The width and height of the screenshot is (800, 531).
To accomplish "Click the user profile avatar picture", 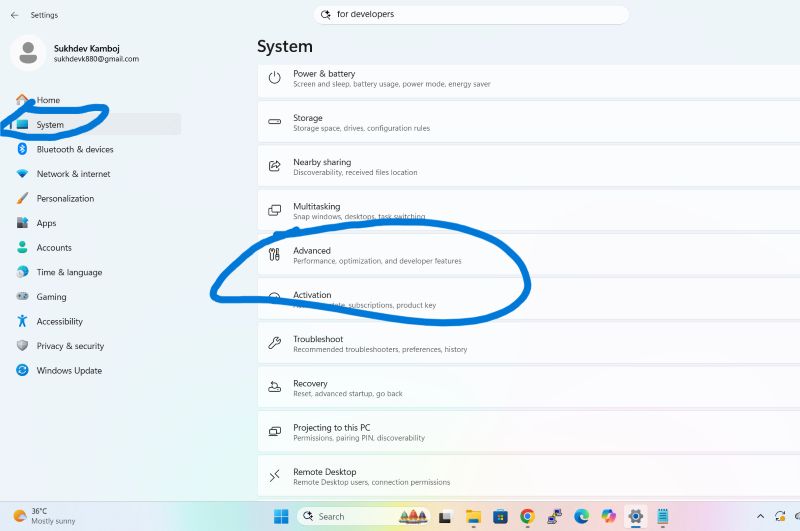I will click(x=28, y=53).
